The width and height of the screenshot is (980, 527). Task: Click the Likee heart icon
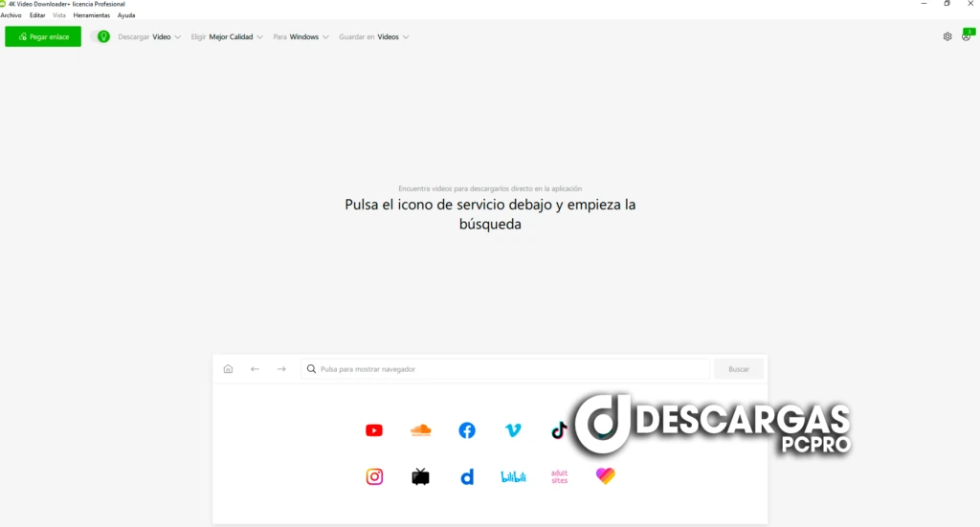[605, 476]
